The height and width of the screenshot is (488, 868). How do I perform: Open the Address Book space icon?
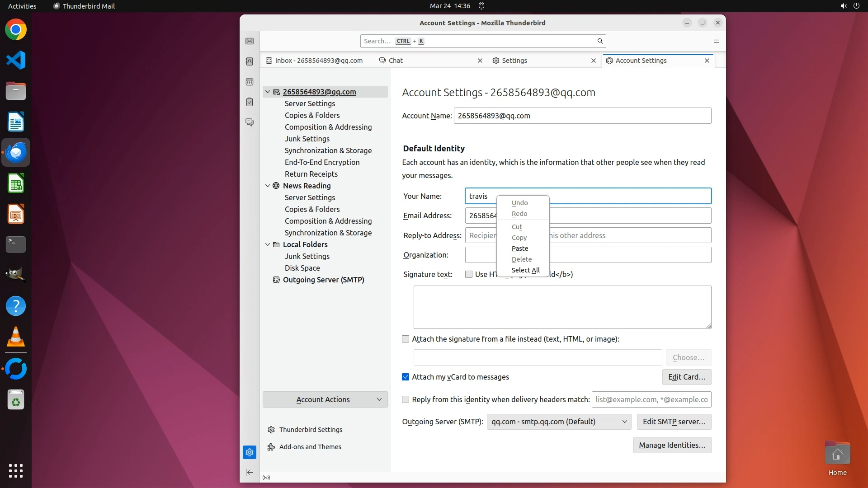click(250, 61)
